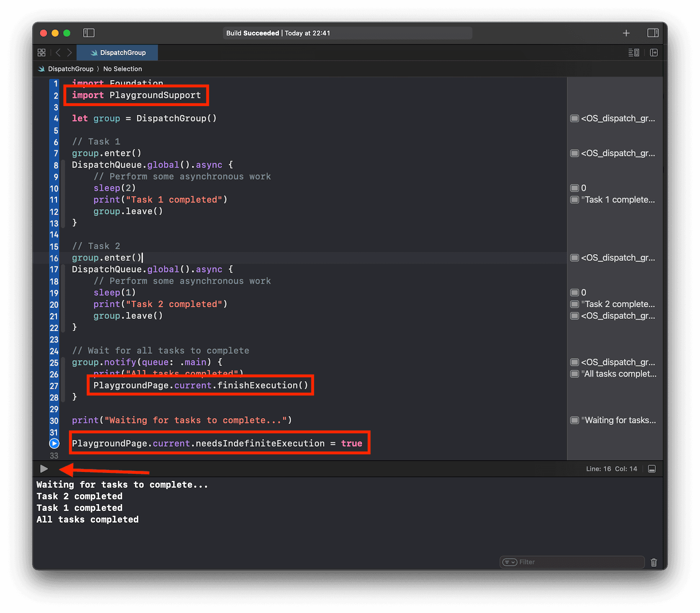Open the No Selection jump bar menu
Screen dimensions: 700x613
coord(122,69)
